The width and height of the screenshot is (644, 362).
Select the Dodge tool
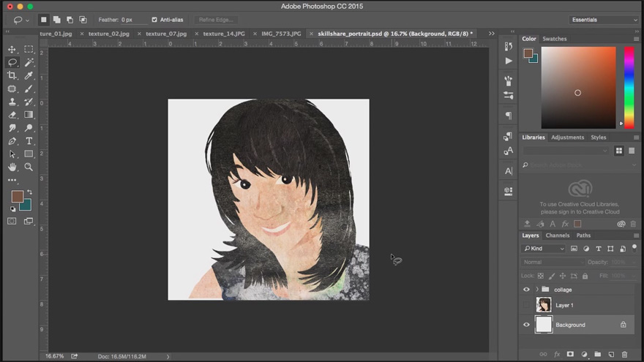(29, 128)
